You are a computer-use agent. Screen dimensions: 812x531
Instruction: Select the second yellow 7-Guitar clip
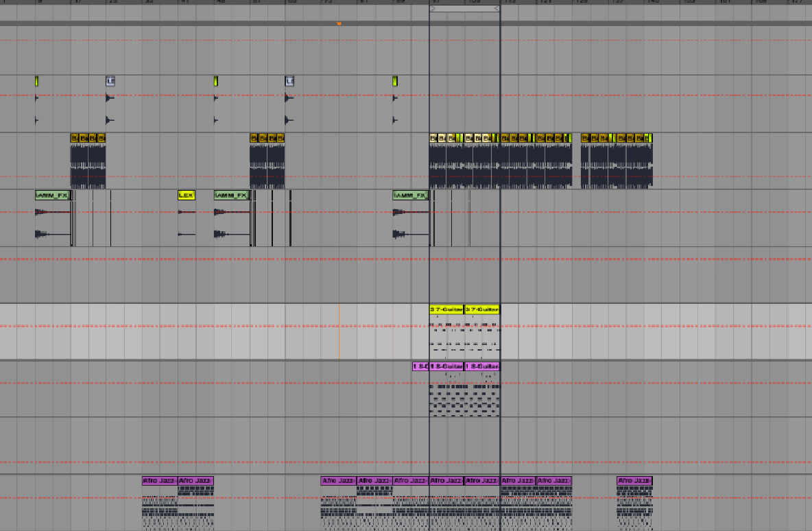482,309
